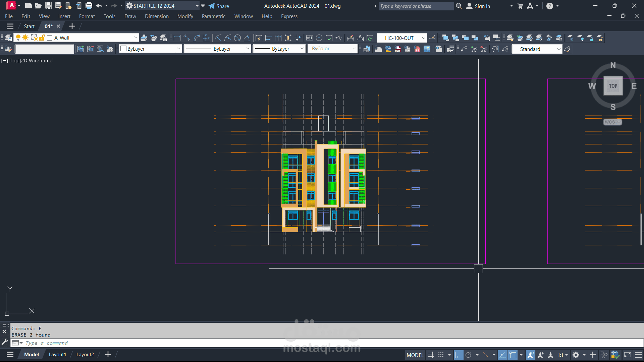Toggle grid display in status bar
This screenshot has width=644, height=362.
pos(431,355)
